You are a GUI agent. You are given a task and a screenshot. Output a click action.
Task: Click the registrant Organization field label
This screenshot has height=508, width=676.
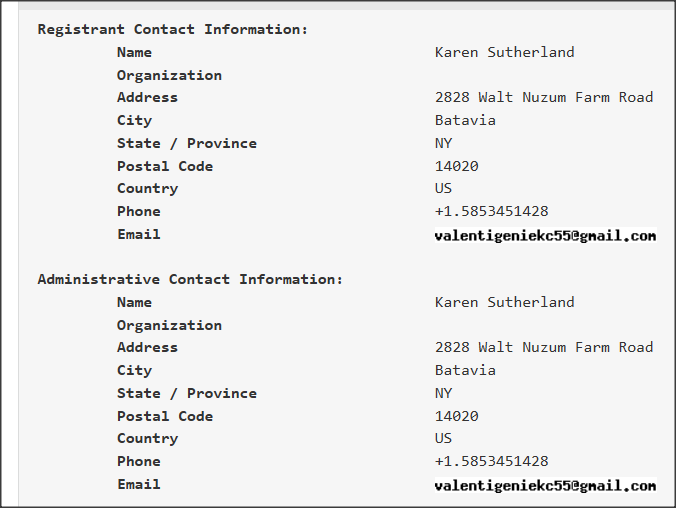[169, 75]
